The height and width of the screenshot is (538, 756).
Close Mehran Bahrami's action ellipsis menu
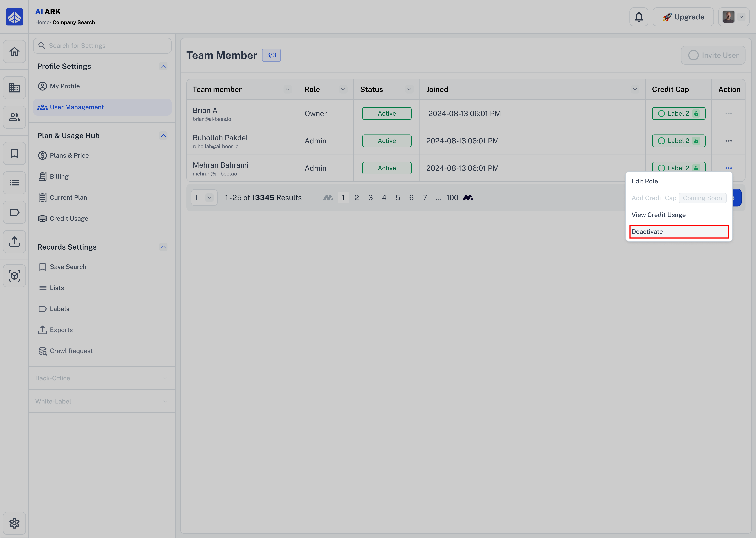point(729,168)
